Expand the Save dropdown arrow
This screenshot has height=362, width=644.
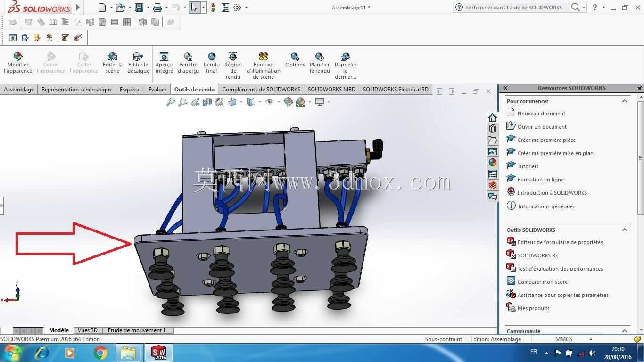point(148,8)
